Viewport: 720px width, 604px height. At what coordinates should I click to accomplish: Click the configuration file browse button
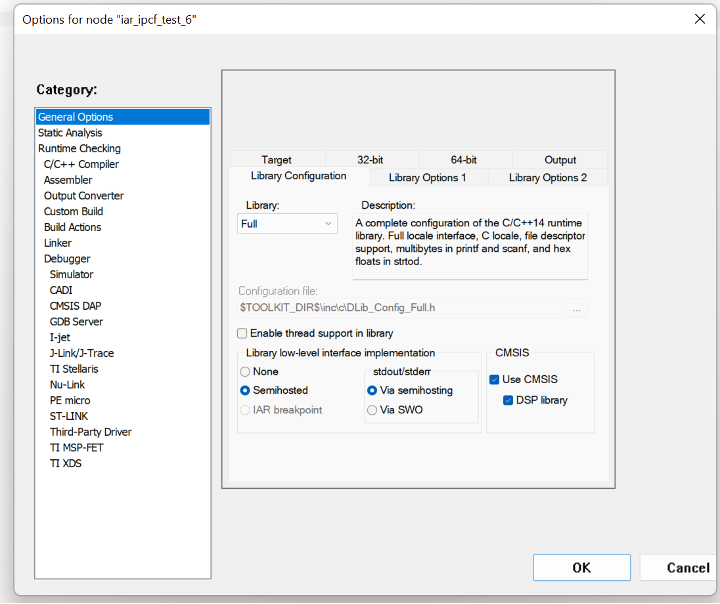[576, 309]
